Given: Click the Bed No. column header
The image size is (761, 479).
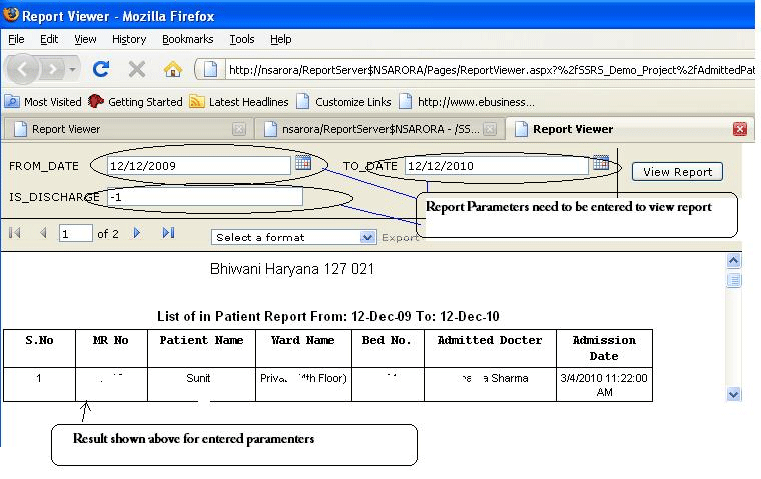Looking at the screenshot, I should pos(387,348).
